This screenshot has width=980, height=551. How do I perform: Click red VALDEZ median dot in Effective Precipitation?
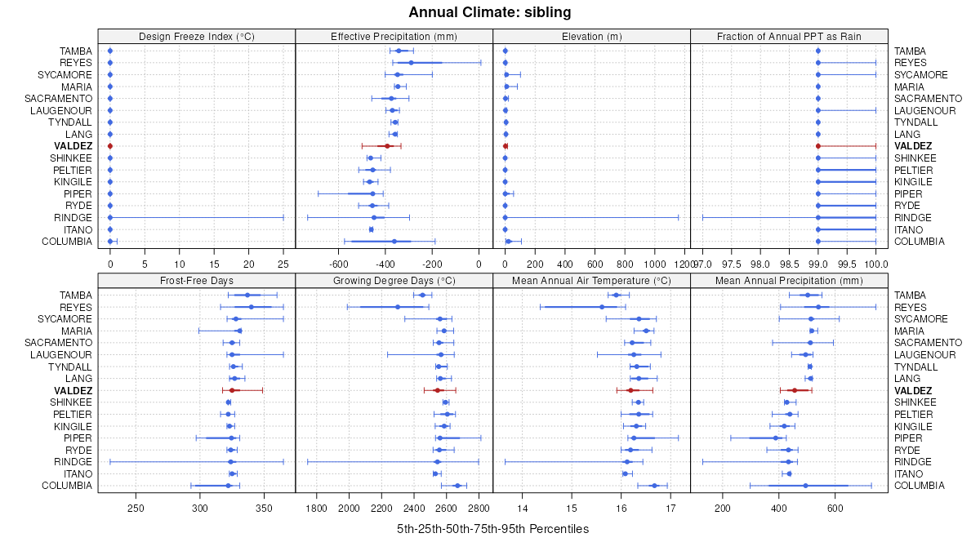[x=387, y=146]
